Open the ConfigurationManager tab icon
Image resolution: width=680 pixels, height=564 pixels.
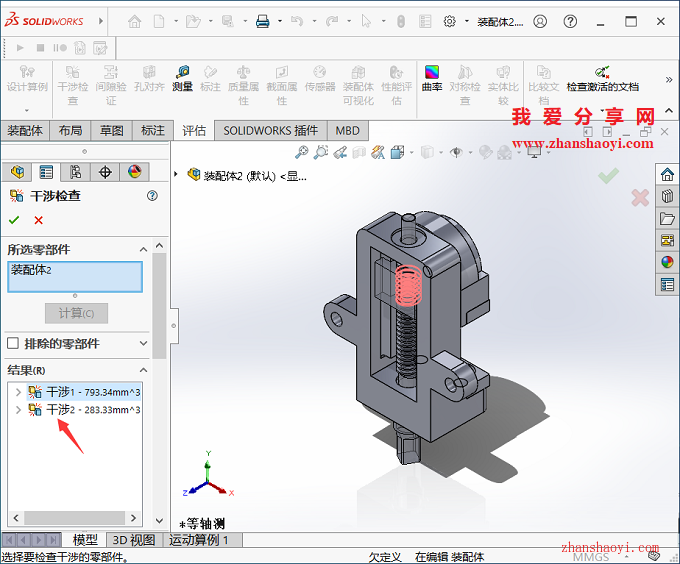coord(75,172)
